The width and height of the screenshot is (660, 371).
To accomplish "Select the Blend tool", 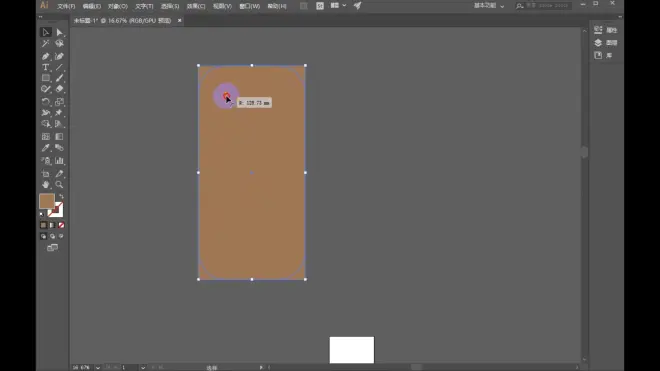I will [59, 148].
